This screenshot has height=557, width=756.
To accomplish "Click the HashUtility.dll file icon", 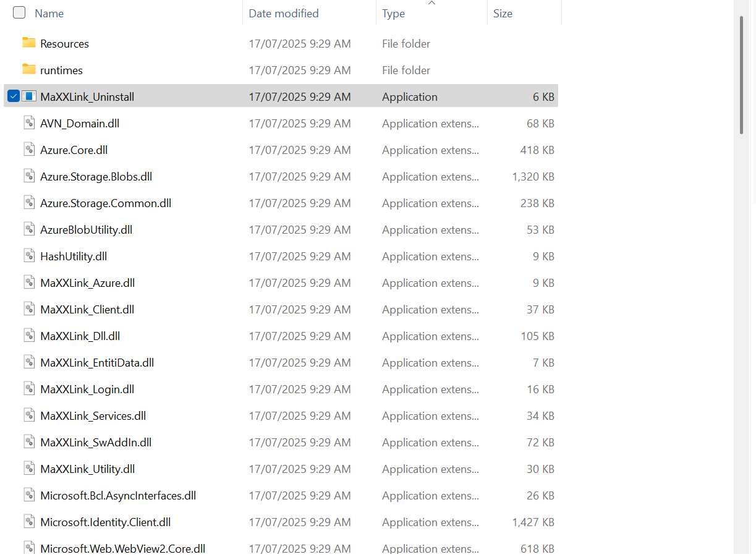I will tap(29, 256).
